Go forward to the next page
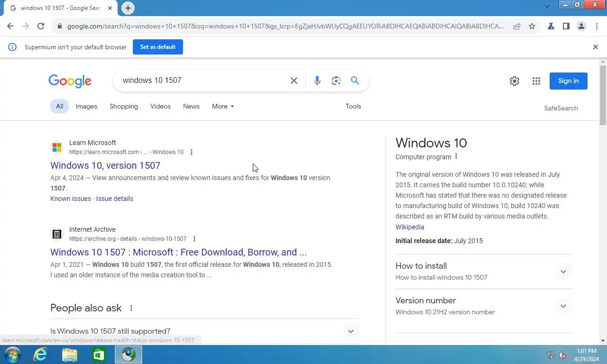Viewport: 607px width, 364px height. tap(26, 26)
